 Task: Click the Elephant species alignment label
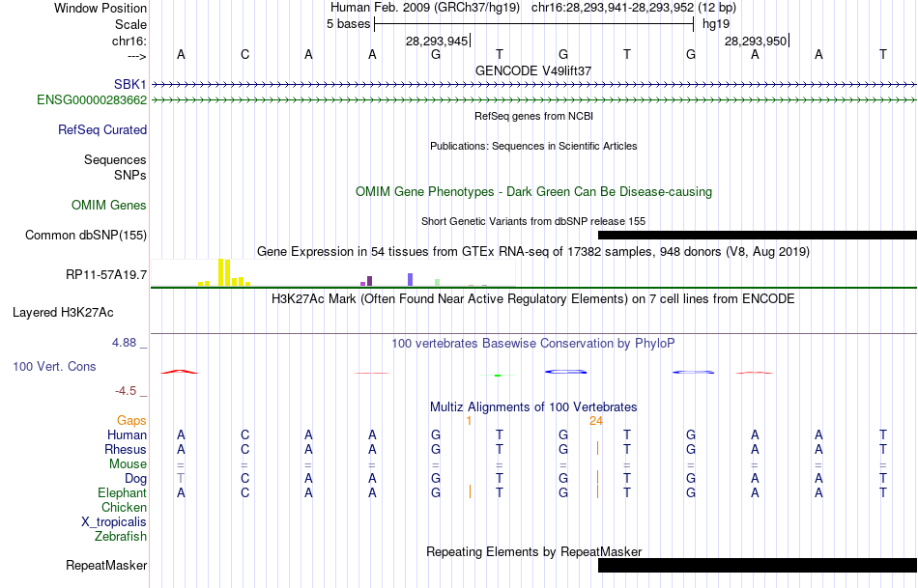tap(123, 492)
